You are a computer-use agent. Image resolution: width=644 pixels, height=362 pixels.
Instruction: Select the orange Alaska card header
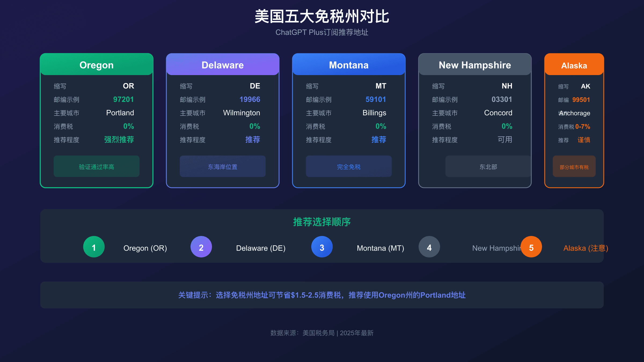click(x=574, y=65)
